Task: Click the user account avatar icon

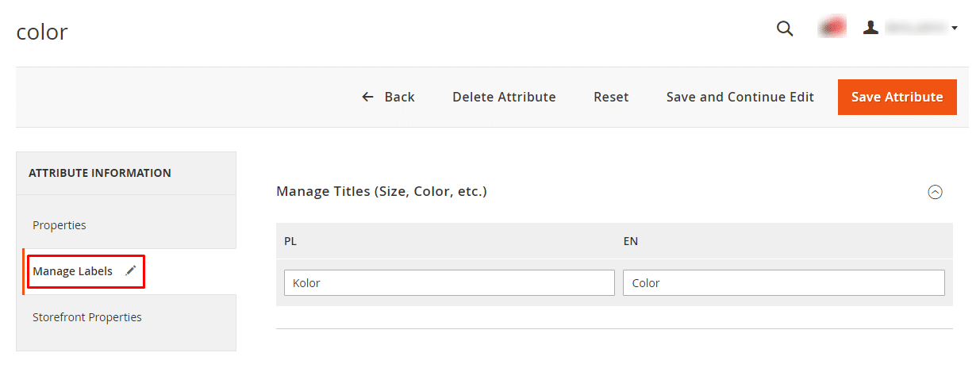Action: click(871, 28)
